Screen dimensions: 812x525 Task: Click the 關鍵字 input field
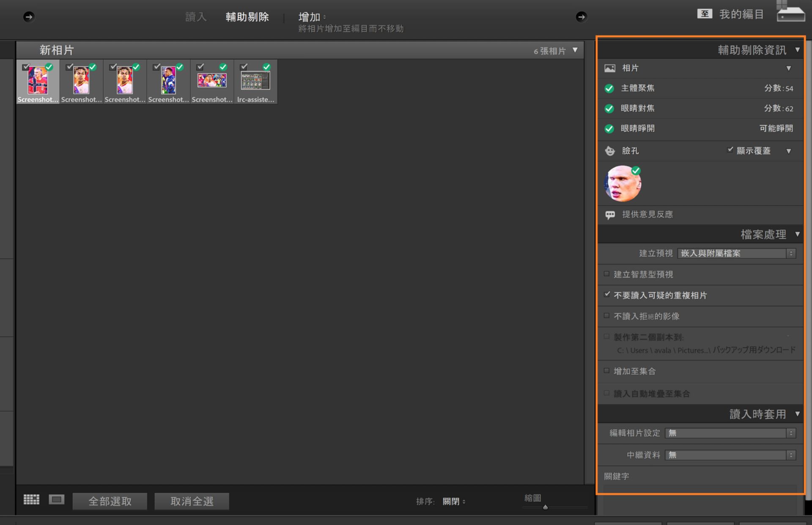[x=700, y=499]
